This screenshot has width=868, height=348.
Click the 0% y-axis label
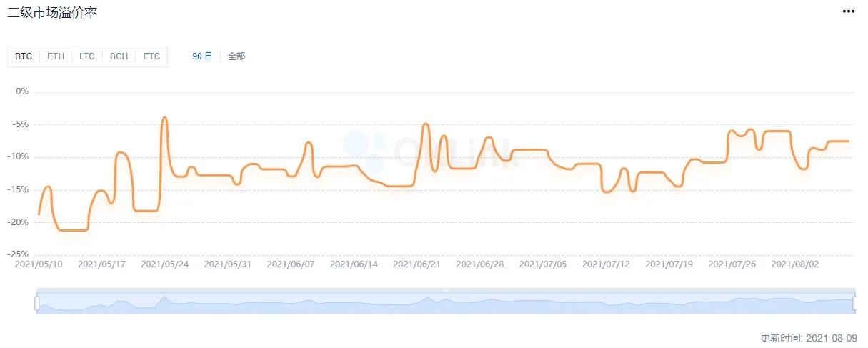(22, 91)
